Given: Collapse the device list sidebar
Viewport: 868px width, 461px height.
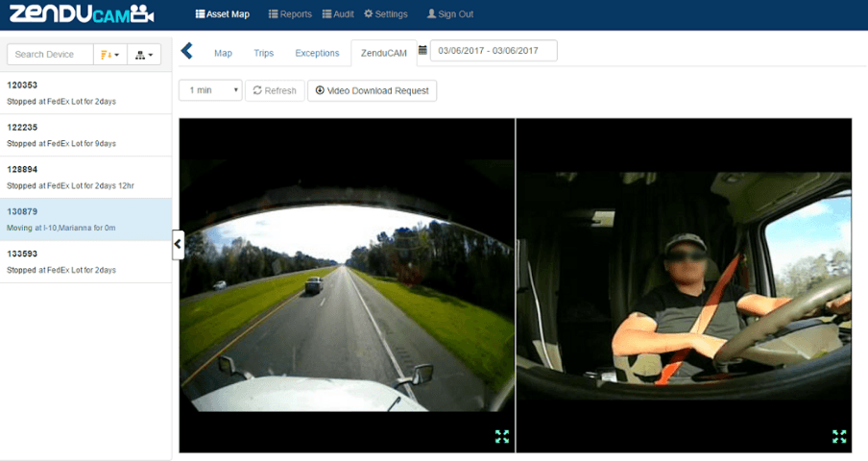Looking at the screenshot, I should pos(178,244).
